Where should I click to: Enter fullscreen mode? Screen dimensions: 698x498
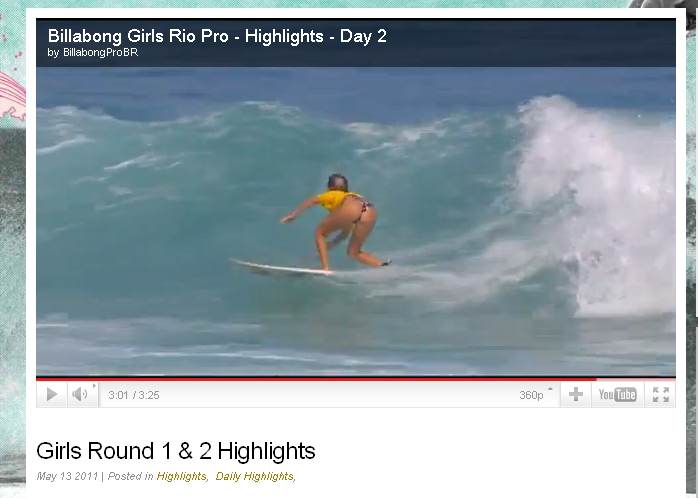point(661,394)
